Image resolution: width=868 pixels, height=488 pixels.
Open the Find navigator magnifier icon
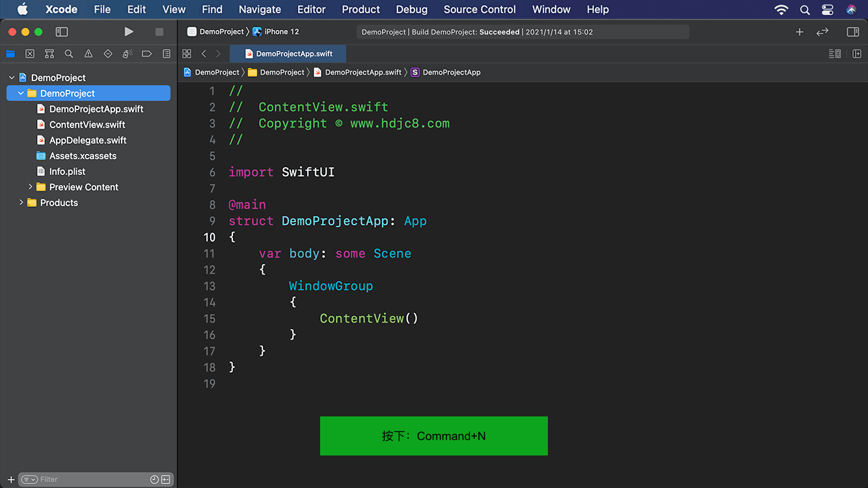pos(69,54)
